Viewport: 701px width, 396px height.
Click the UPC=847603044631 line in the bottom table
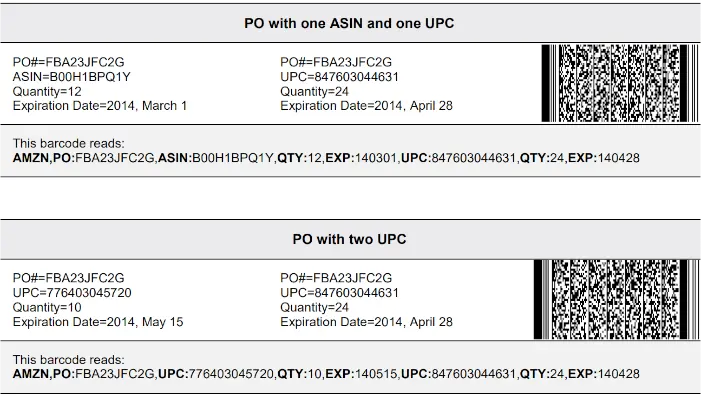pos(339,293)
